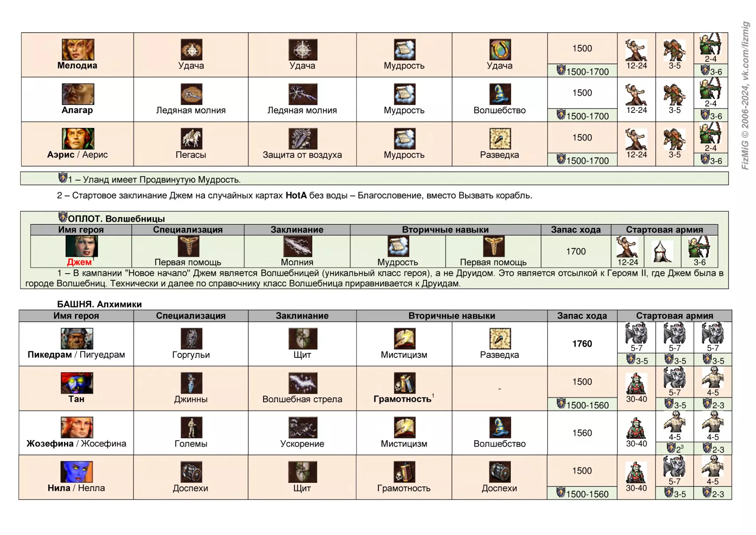Viewport: 756px width, 535px height.
Task: Click Нила's Доспехи secondary skill icon
Action: click(500, 472)
